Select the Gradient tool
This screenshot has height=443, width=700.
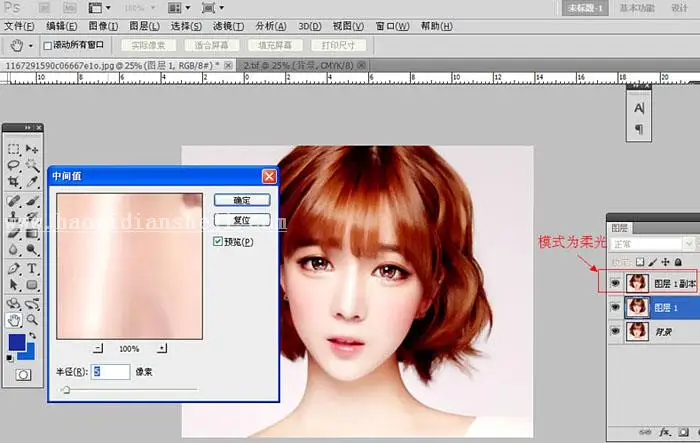point(32,233)
